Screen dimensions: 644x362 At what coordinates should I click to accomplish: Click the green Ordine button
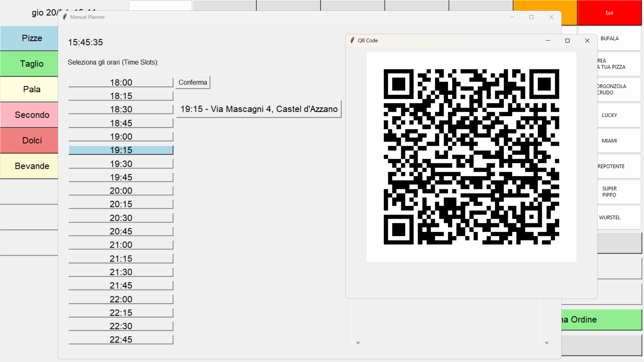pyautogui.click(x=602, y=320)
